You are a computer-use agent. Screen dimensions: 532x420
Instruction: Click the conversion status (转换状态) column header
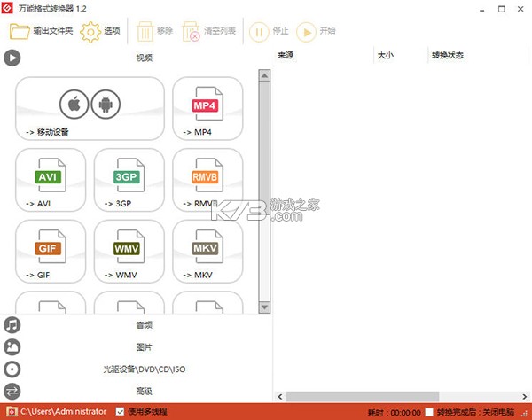478,55
